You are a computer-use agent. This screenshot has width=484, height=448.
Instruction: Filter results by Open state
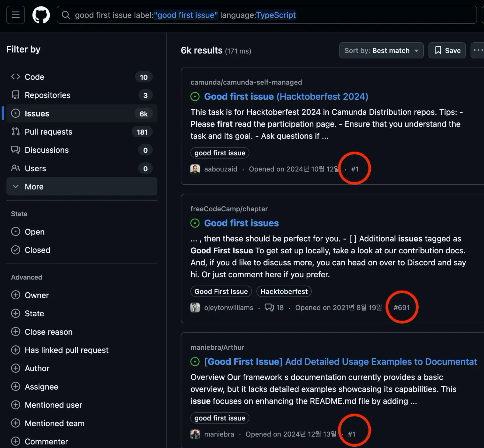coord(28,232)
